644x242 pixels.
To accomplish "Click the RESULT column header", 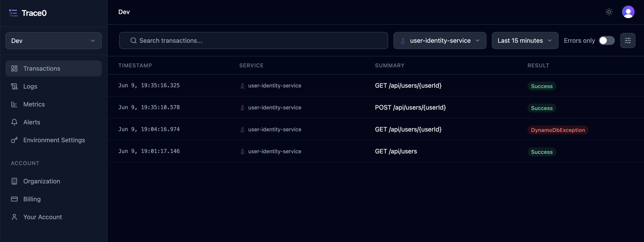I will click(538, 65).
